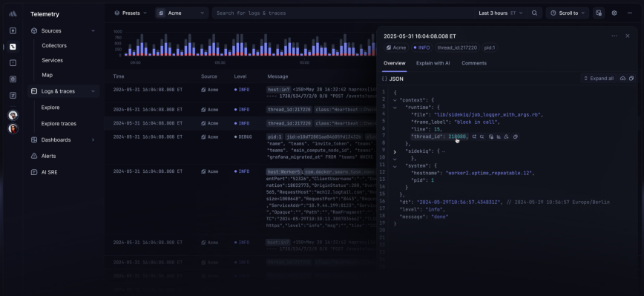The width and height of the screenshot is (644, 296).
Task: Collapse the "context" JSON node
Action: (395, 100)
